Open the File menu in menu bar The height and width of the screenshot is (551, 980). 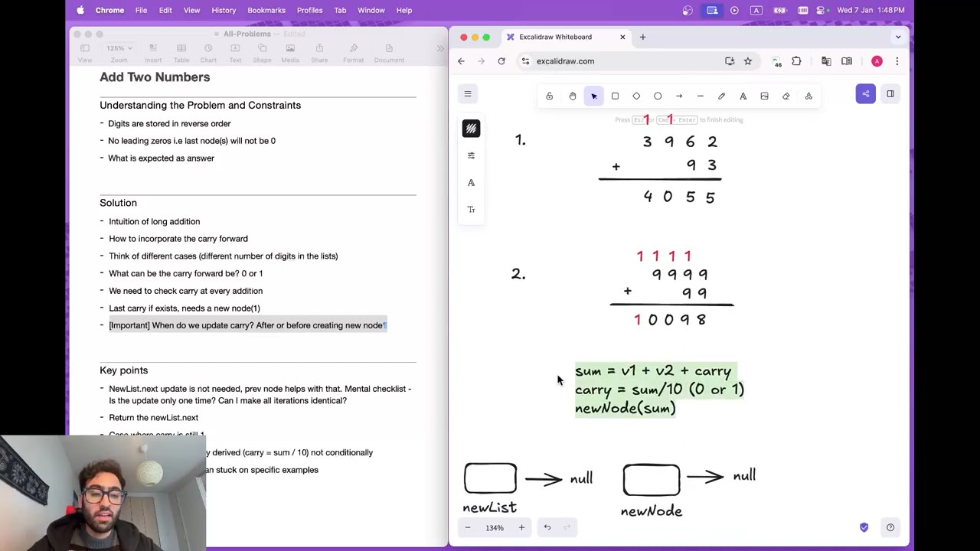[x=141, y=10]
